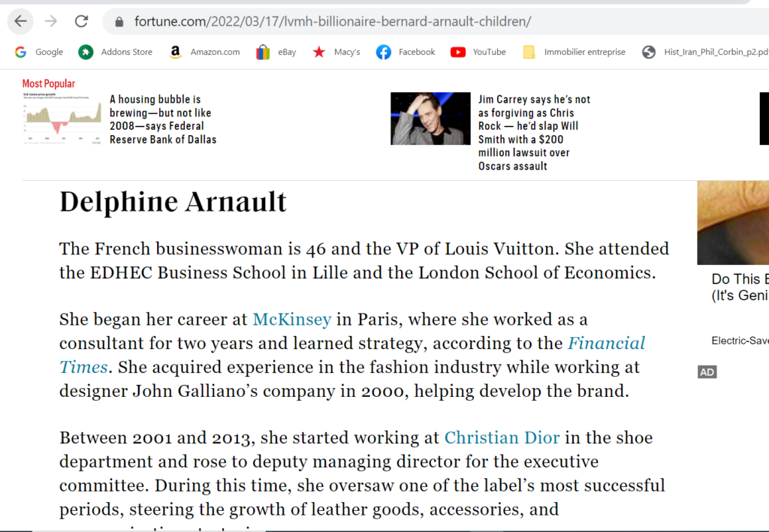The width and height of the screenshot is (769, 532).
Task: Click the AD badge under the sidebar ad
Action: pos(707,372)
